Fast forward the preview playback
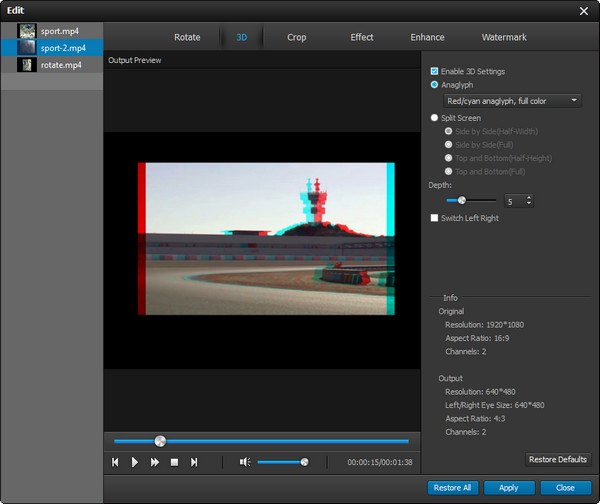 pos(155,462)
